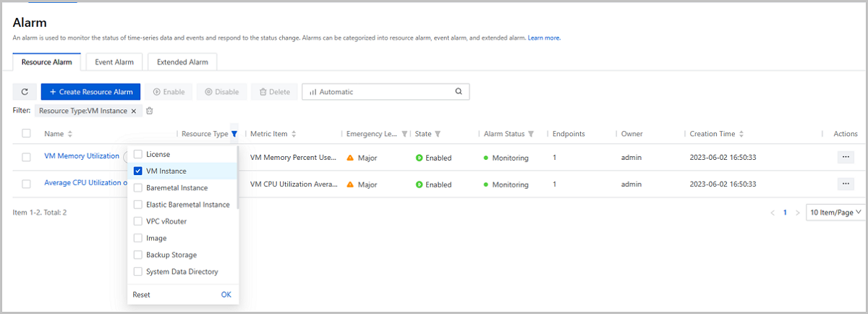Click the Automatic search input field
The width and height of the screenshot is (868, 314).
(x=380, y=92)
